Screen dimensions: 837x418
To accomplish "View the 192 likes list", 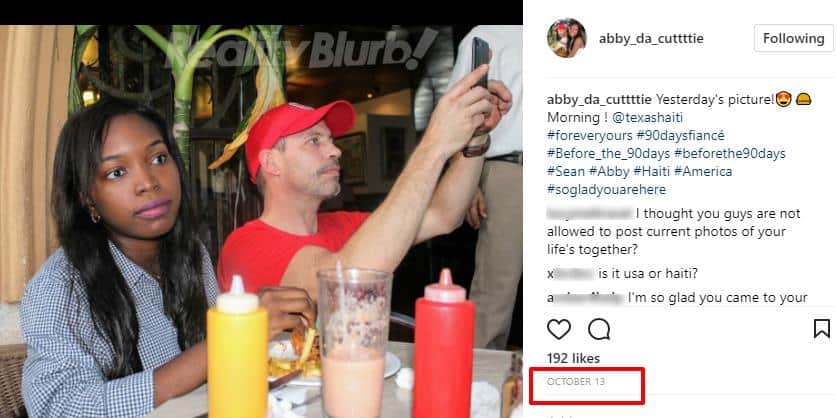I will pos(573,358).
